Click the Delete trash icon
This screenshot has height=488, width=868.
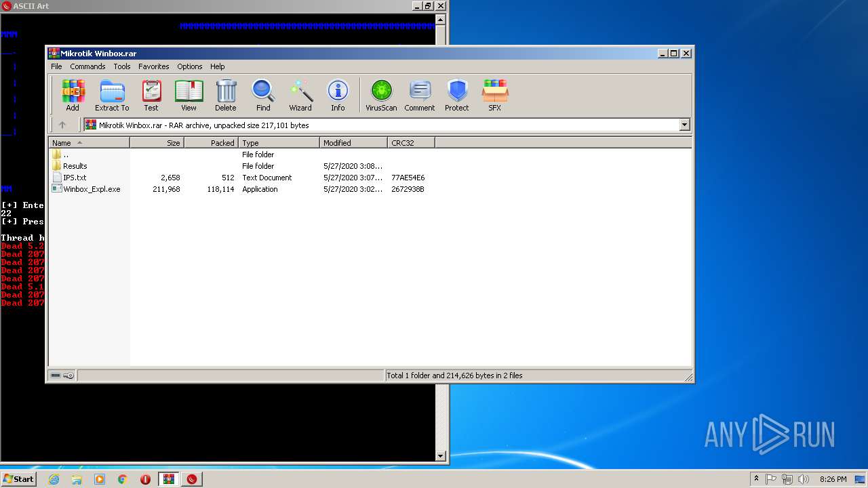[x=226, y=96]
